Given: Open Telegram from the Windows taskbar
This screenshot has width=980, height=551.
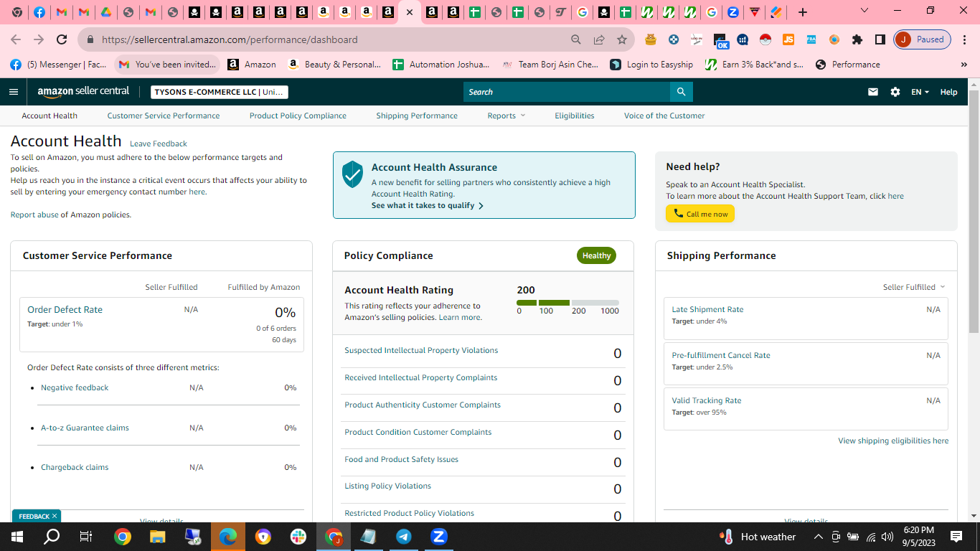Looking at the screenshot, I should coord(404,536).
